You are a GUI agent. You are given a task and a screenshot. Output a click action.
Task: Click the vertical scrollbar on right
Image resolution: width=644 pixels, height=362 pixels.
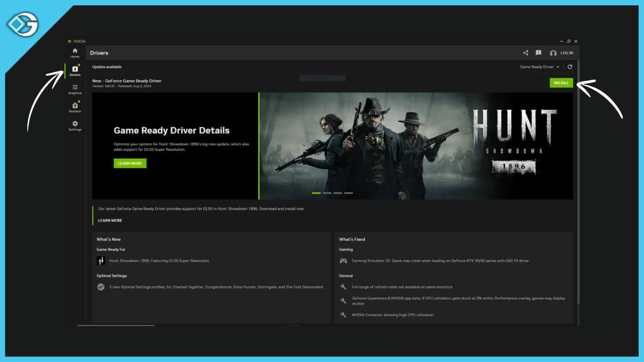pyautogui.click(x=578, y=182)
